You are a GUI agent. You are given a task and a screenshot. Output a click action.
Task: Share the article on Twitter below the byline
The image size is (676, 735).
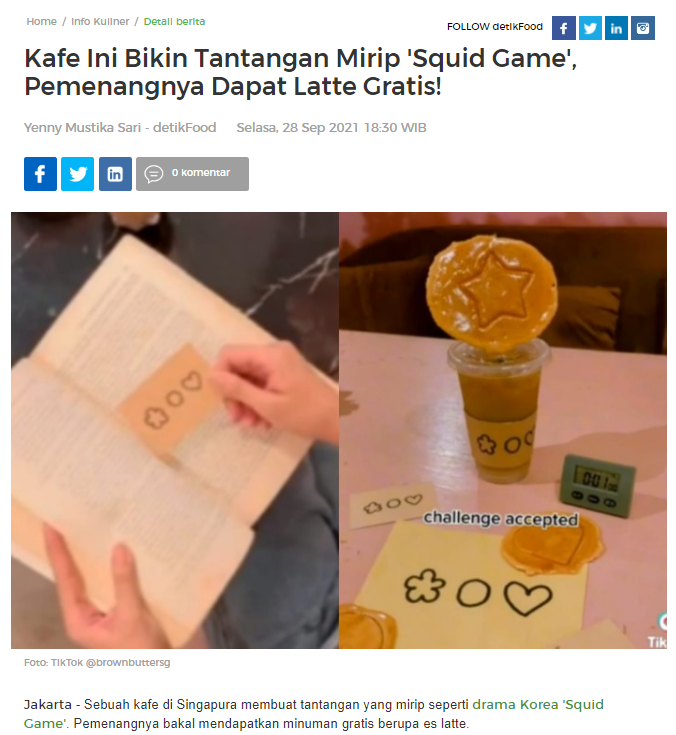(x=78, y=174)
